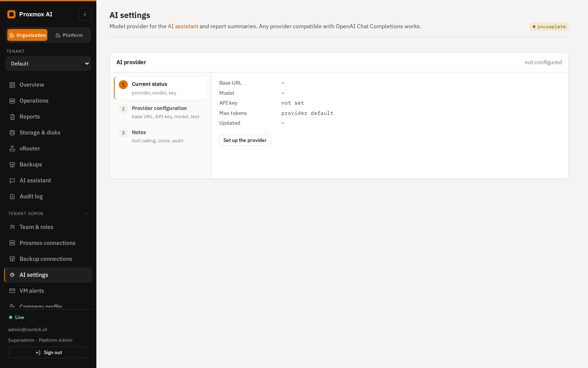This screenshot has width=588, height=368.
Task: Select step 1 Current status
Action: click(161, 88)
